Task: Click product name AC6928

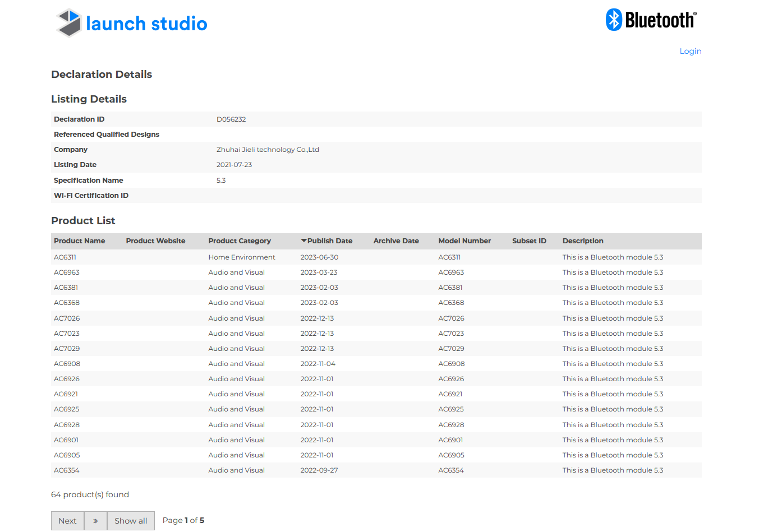Action: coord(67,425)
